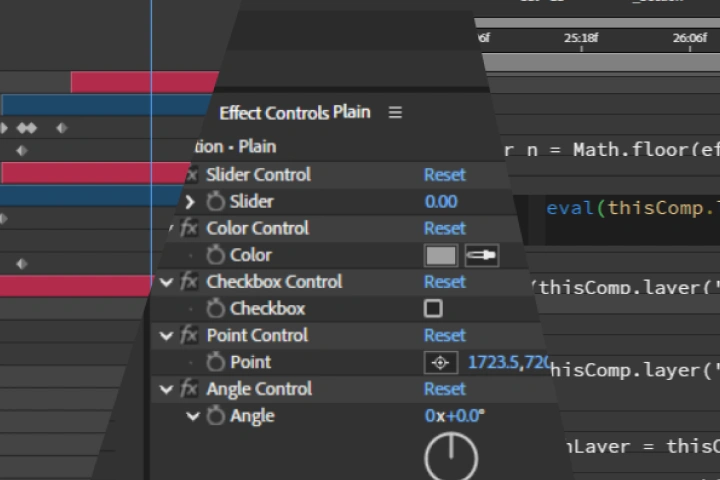Select the Angle Control effect name

point(259,389)
